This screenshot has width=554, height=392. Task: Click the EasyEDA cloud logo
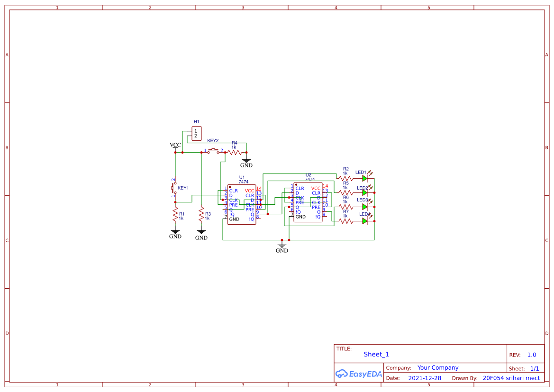tap(359, 374)
